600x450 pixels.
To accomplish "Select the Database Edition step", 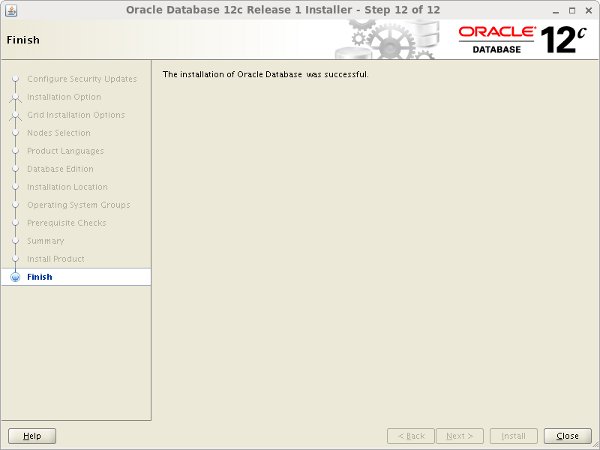I will (x=60, y=169).
